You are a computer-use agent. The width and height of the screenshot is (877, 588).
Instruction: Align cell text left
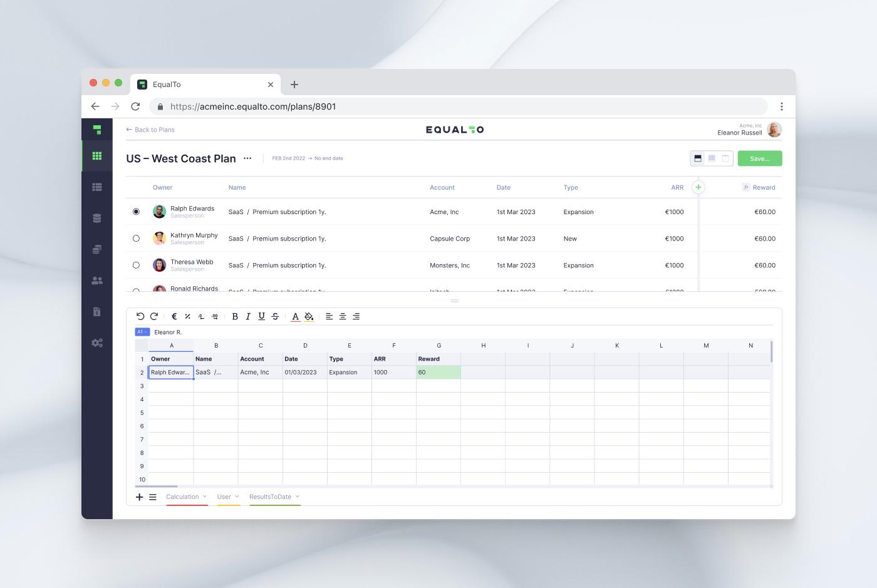pos(329,316)
